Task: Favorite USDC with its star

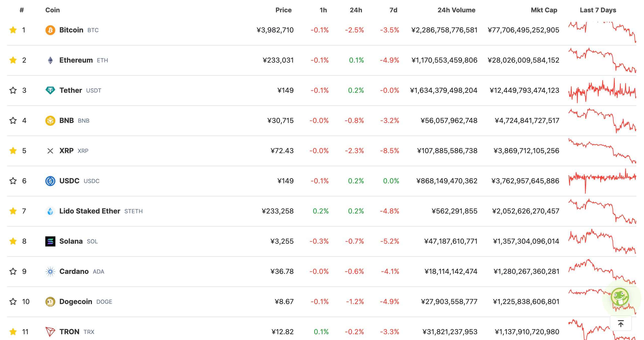Action: click(x=13, y=181)
